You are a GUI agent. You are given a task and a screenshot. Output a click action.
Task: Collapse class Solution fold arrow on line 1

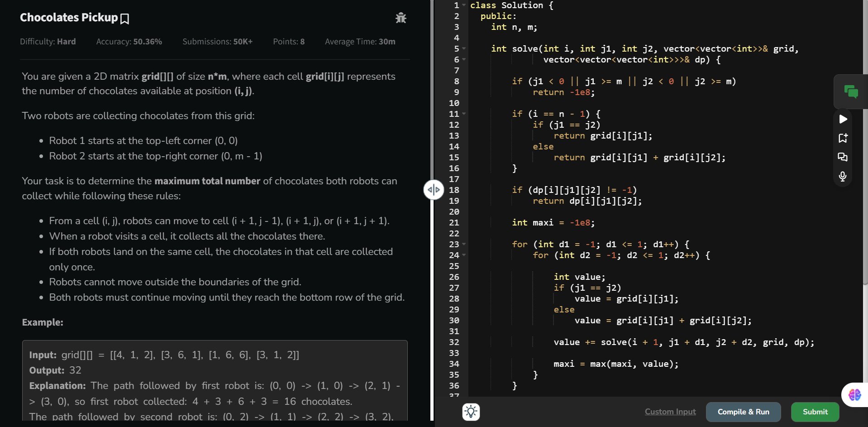464,5
